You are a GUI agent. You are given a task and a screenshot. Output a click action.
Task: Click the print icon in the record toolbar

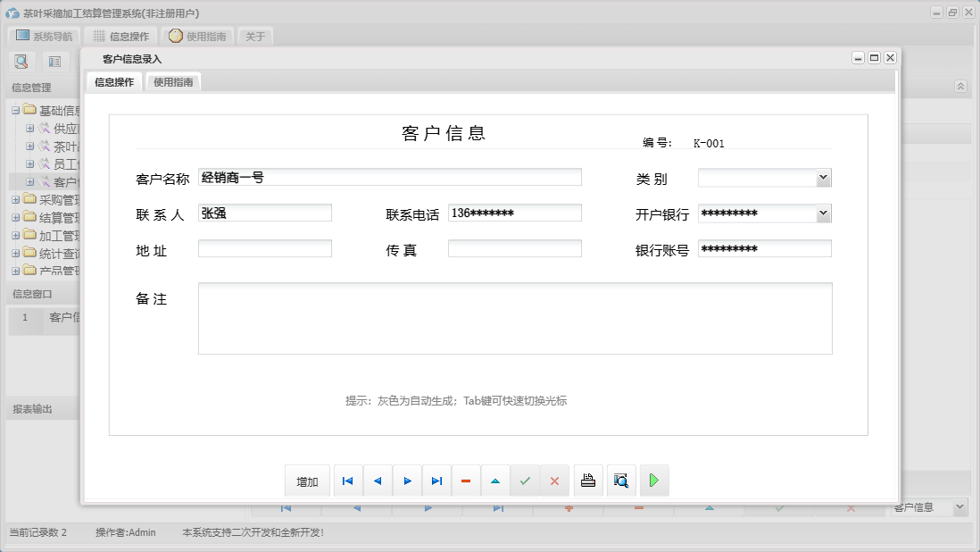pos(588,480)
